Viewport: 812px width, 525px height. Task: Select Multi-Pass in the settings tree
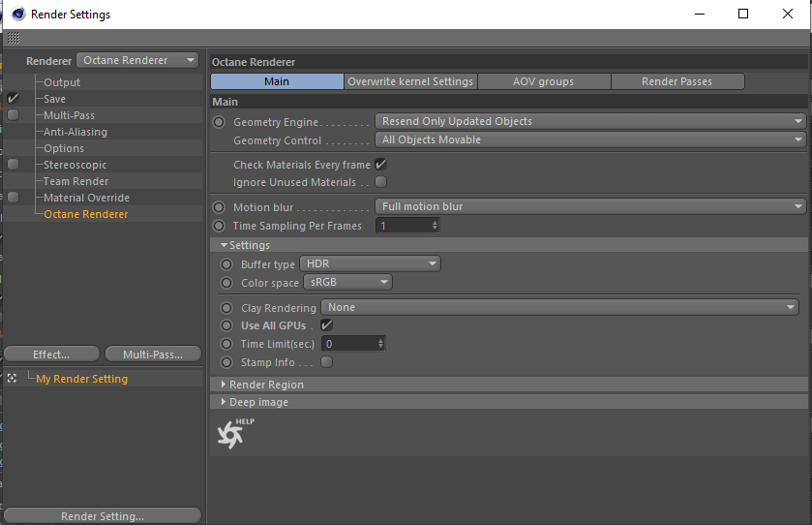pos(69,115)
